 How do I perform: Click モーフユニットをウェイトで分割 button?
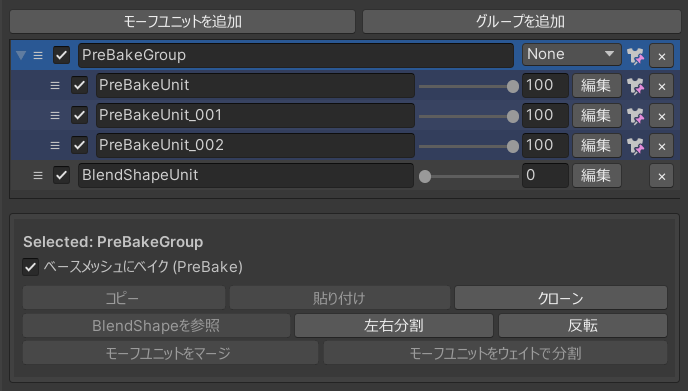(x=495, y=353)
